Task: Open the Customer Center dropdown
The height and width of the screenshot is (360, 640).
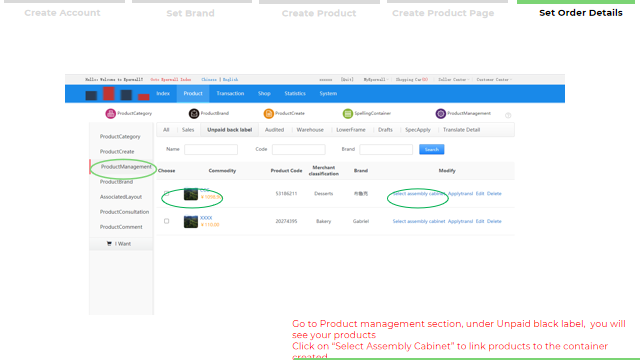Action: pos(494,80)
